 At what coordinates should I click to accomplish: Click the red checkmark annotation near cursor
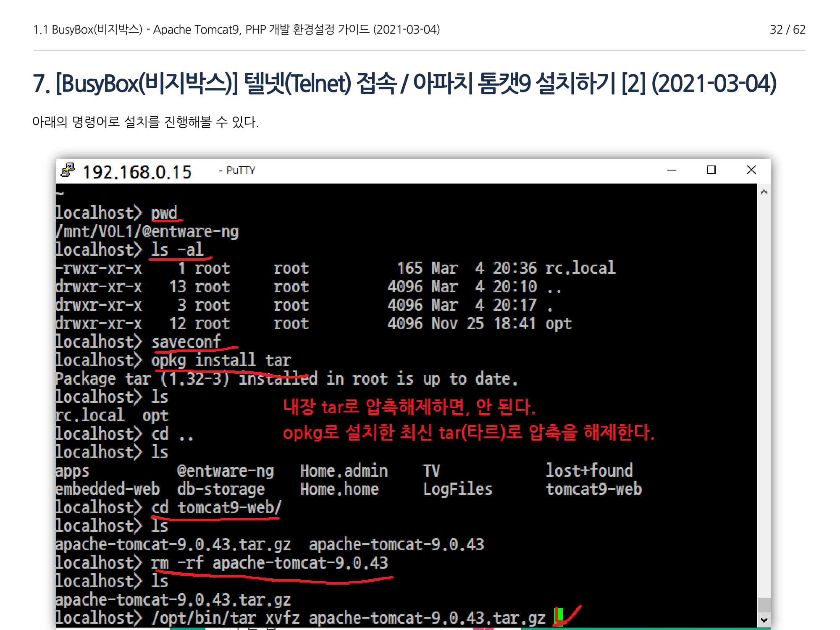tap(572, 614)
